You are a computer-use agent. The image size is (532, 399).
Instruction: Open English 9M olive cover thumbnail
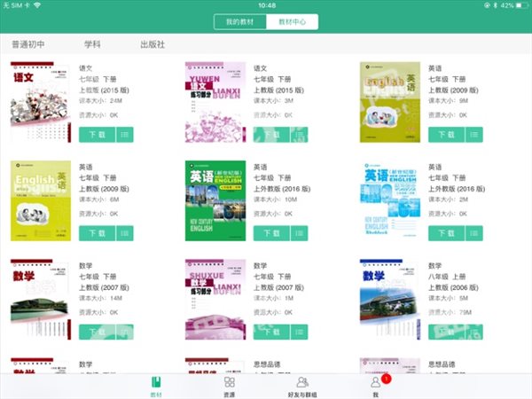click(390, 102)
